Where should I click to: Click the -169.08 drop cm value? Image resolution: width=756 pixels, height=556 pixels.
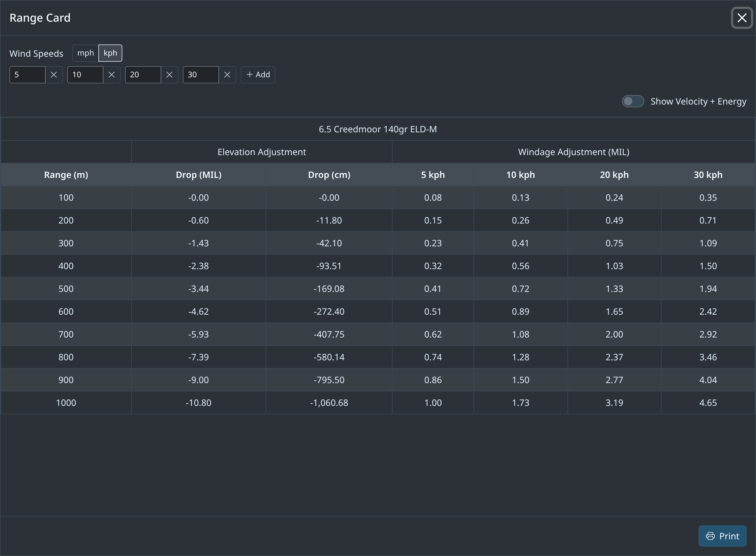[329, 289]
